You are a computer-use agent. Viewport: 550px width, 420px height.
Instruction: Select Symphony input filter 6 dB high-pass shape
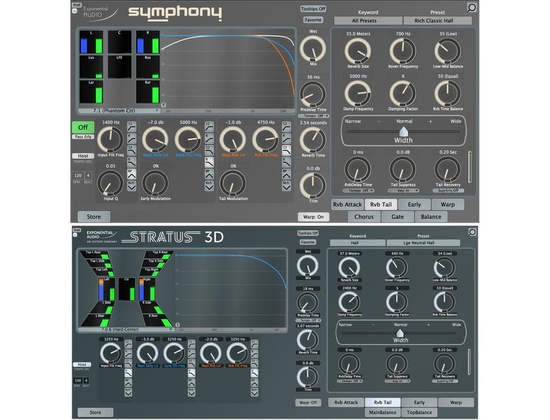132,139
